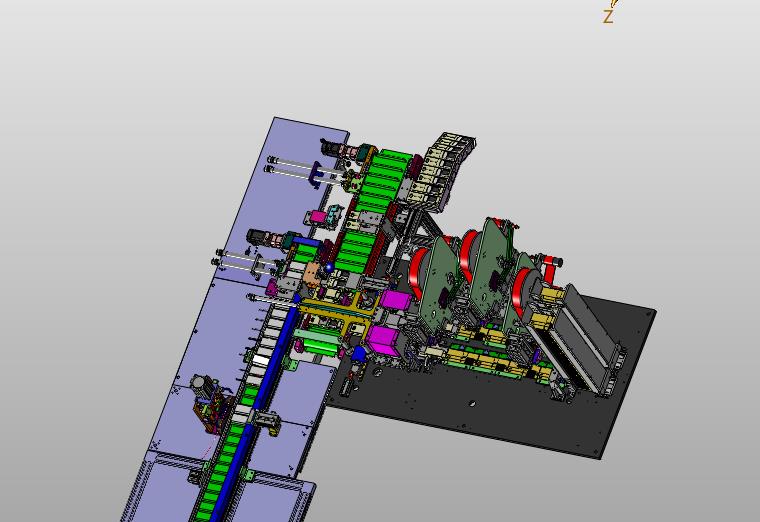
Task: Click the small blue sphere in the assembly
Action: point(330,267)
